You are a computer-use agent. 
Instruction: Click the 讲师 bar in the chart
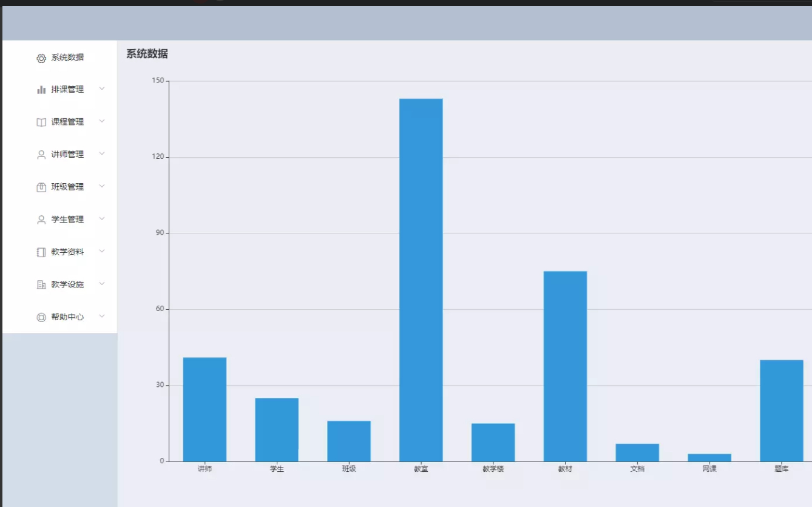click(x=205, y=409)
